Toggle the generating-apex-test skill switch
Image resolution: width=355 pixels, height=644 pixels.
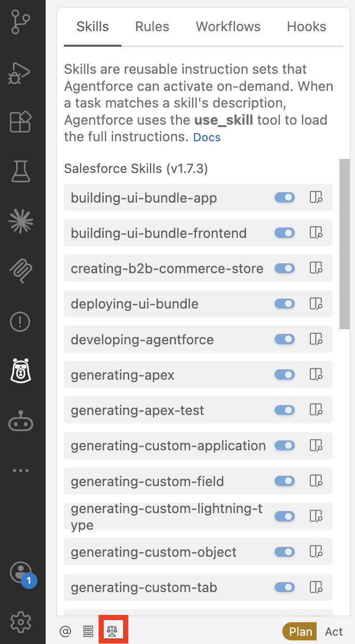[284, 410]
